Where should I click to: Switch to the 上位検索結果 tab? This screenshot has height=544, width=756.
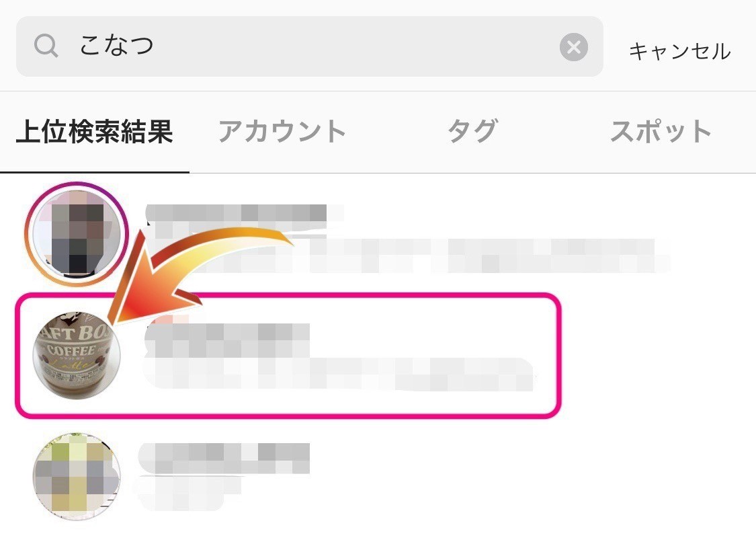[x=95, y=132]
